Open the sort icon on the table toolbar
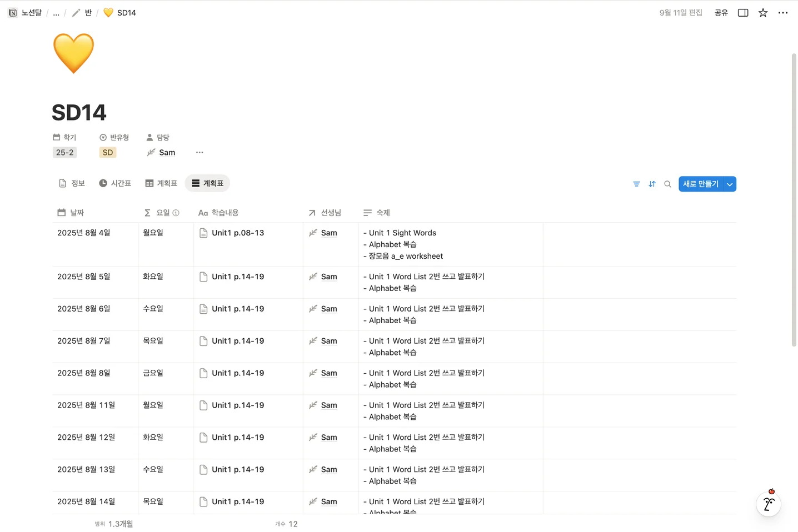This screenshot has width=798, height=532. coord(652,183)
